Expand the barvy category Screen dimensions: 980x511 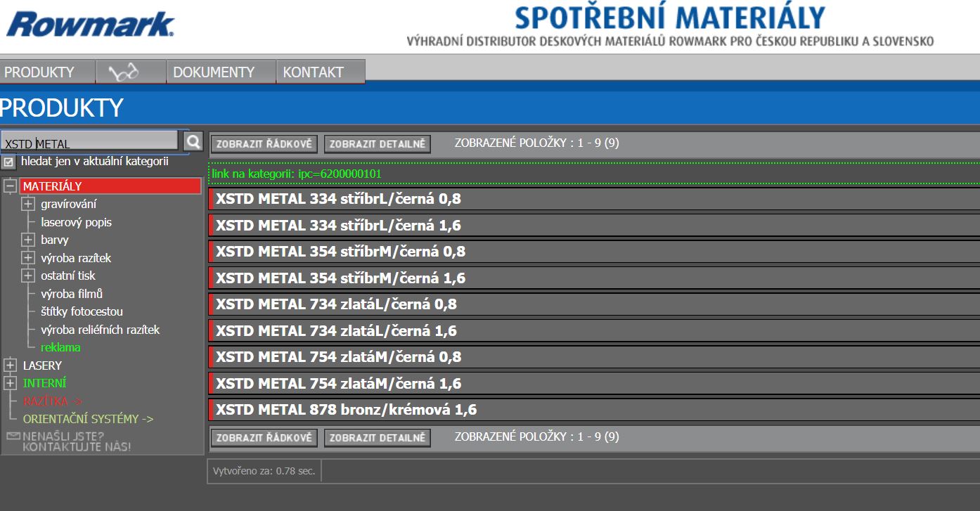point(28,240)
